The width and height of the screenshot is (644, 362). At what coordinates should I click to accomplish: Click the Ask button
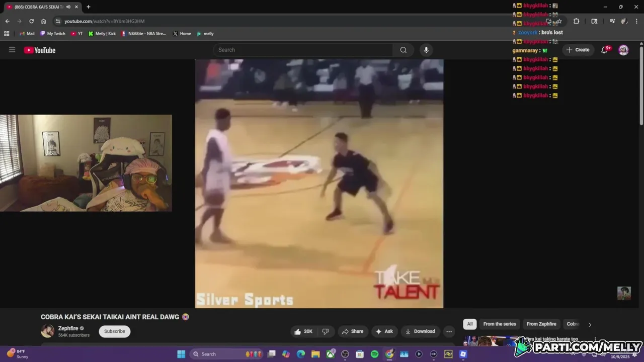(x=384, y=331)
